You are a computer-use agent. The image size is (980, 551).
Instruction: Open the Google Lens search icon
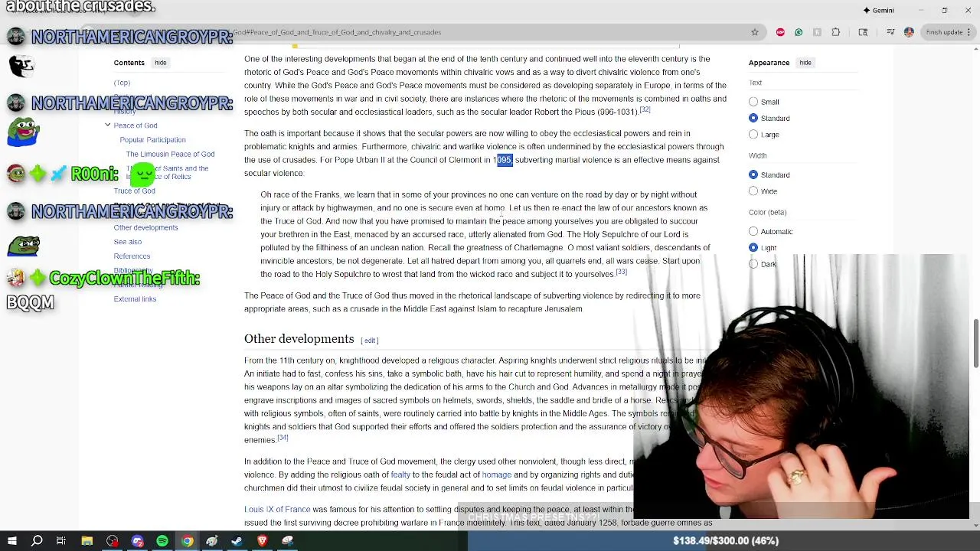[864, 32]
